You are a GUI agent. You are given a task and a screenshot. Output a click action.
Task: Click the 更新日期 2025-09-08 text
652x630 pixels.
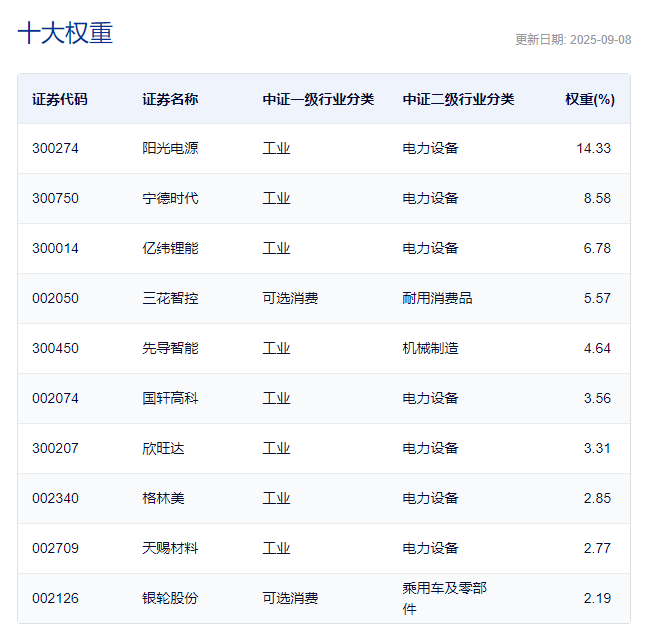573,40
